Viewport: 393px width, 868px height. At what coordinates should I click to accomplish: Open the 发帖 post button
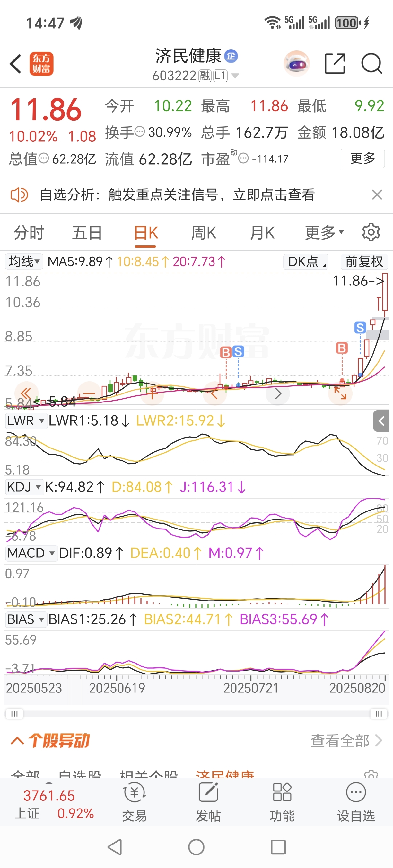pos(208,803)
